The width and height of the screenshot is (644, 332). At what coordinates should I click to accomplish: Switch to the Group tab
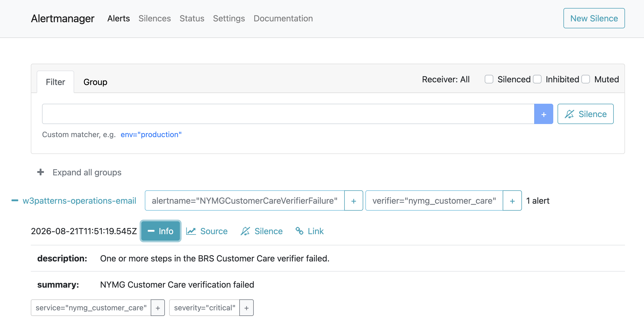(x=95, y=82)
